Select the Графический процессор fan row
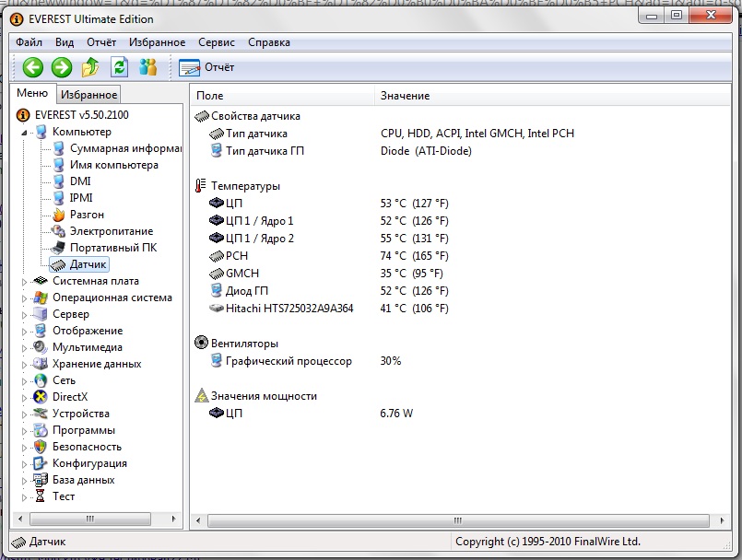 coord(461,361)
